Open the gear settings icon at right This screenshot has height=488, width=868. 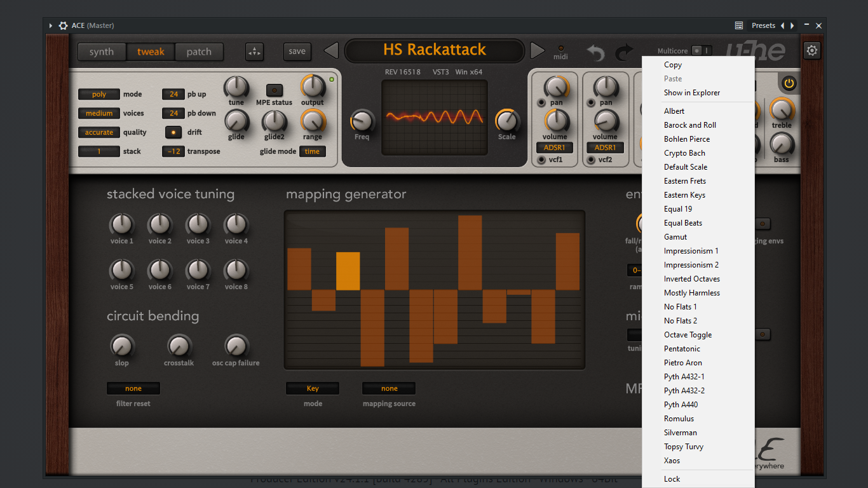point(811,50)
